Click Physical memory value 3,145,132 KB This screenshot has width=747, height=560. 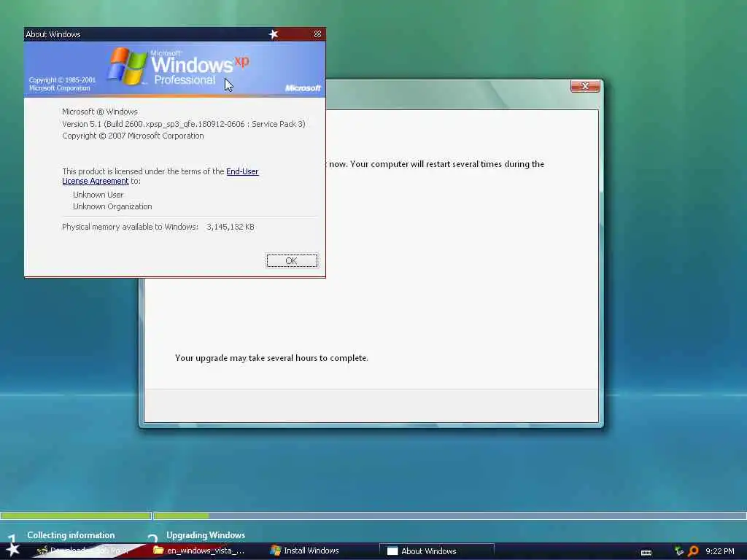coord(230,227)
